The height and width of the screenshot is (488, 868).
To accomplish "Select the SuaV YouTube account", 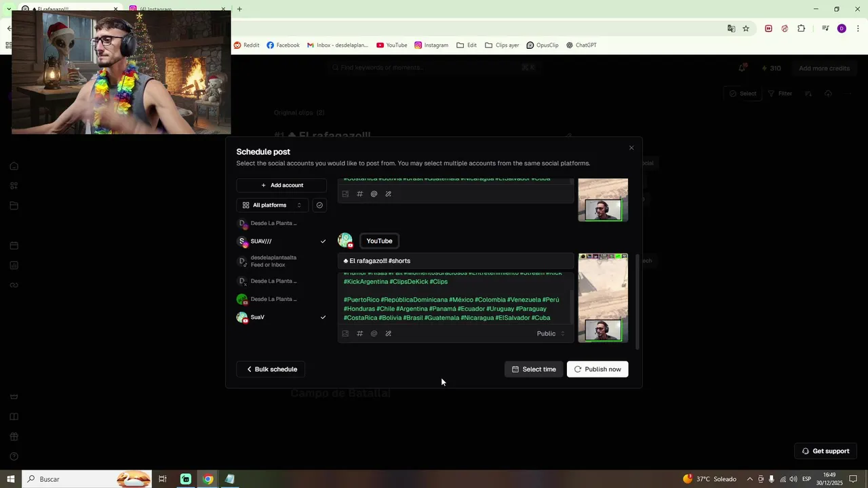I will [281, 317].
